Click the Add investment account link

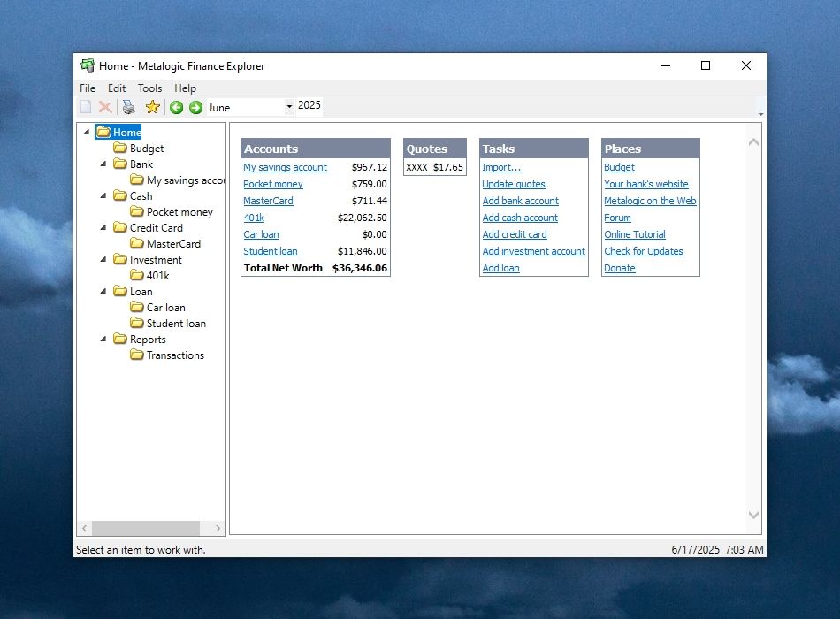533,251
